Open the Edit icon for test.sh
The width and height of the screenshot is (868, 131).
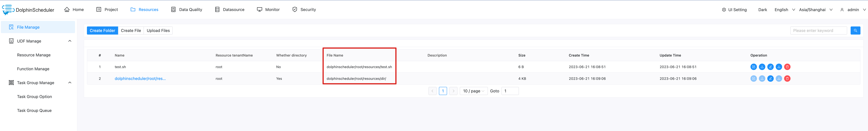click(x=754, y=67)
